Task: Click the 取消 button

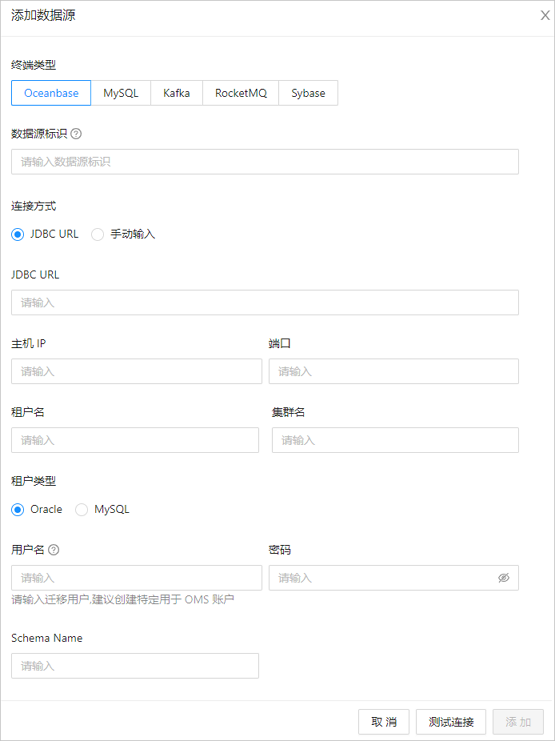Action: tap(384, 722)
